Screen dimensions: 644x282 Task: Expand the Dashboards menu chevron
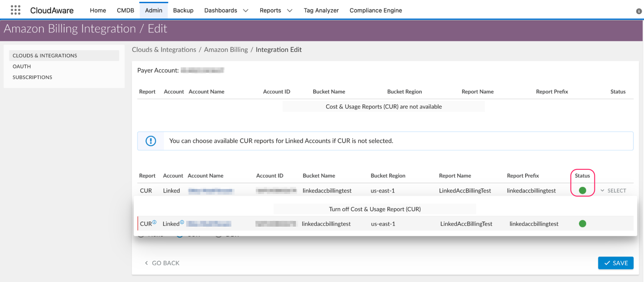[x=245, y=11]
